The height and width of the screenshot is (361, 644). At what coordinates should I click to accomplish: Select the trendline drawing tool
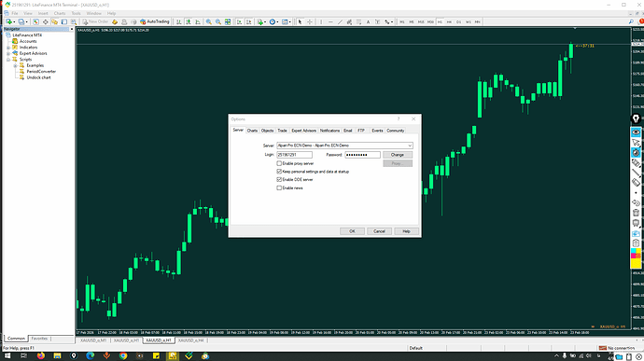click(x=340, y=21)
